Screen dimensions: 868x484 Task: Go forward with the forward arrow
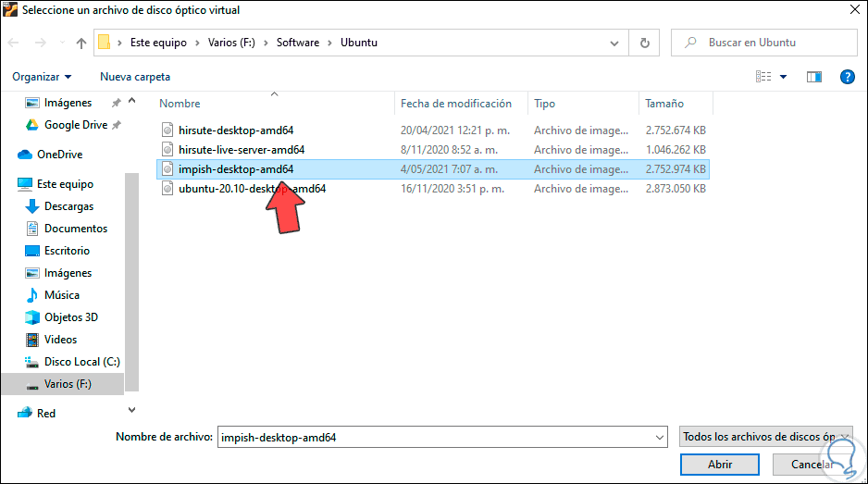[x=41, y=43]
